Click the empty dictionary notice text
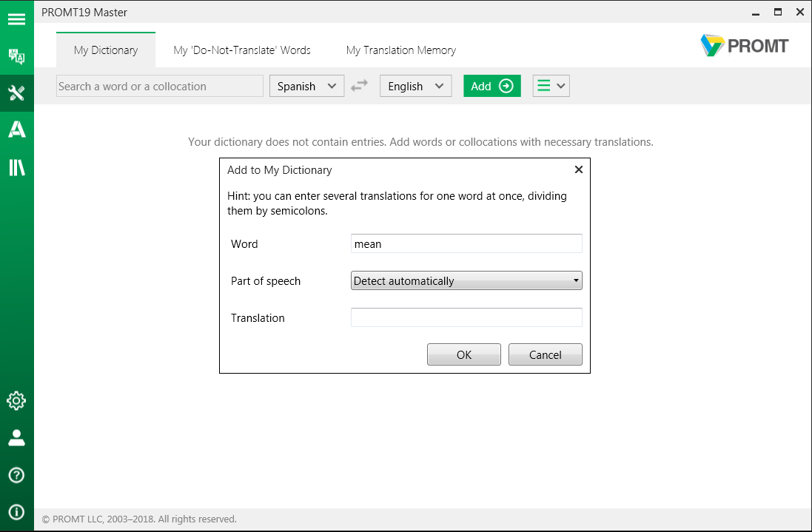 tap(420, 142)
